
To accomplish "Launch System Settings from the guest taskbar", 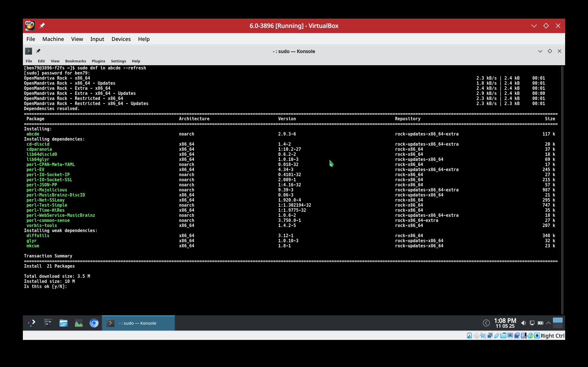I will point(48,323).
